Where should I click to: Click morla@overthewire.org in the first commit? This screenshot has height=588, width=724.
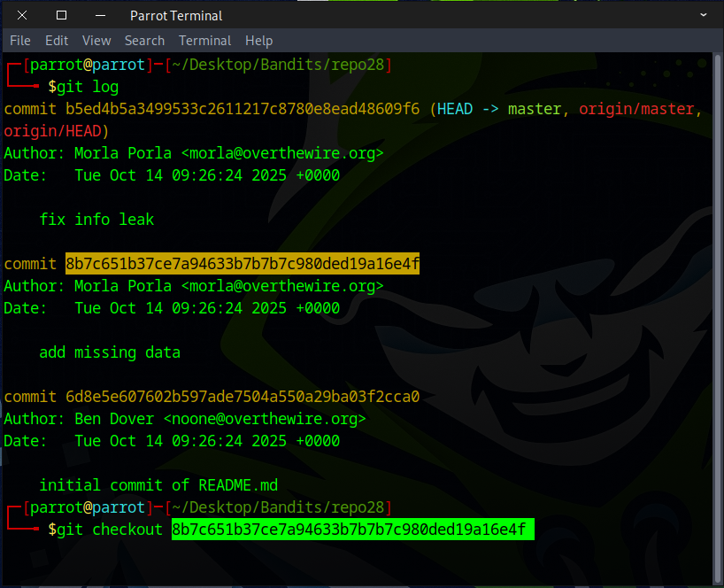pos(281,153)
